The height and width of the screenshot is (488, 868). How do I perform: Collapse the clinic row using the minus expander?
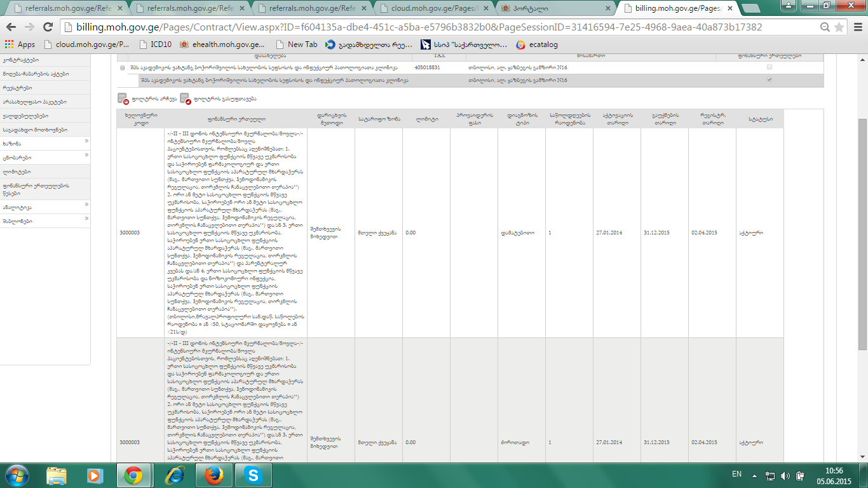click(x=122, y=67)
